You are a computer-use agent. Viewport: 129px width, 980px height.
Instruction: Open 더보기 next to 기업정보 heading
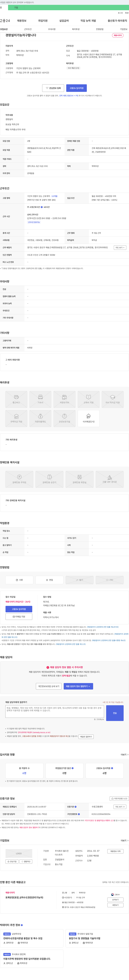tap(124, 841)
